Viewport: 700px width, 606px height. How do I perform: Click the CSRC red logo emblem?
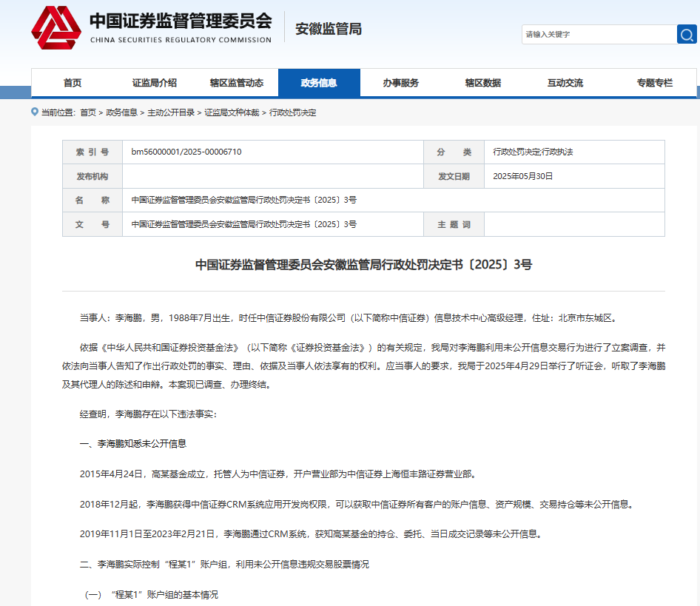click(56, 28)
